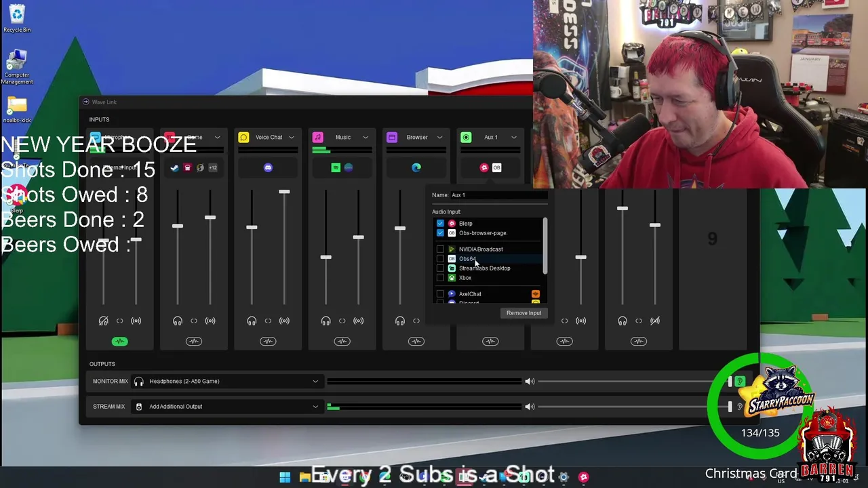
Task: Toggle monitor mute on Microphone channel
Action: click(103, 321)
